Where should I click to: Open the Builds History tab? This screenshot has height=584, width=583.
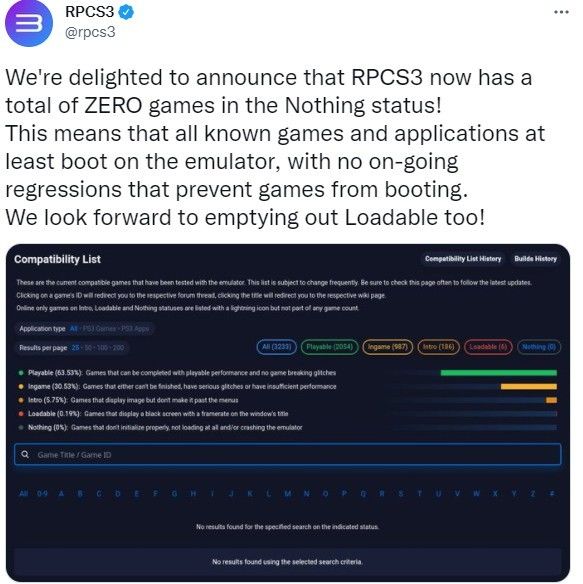point(535,258)
